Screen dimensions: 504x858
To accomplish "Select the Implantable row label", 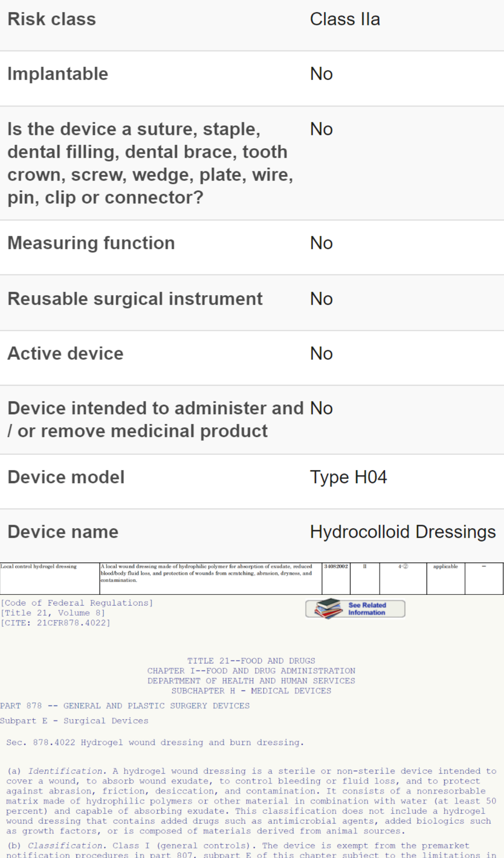I will pyautogui.click(x=58, y=74).
